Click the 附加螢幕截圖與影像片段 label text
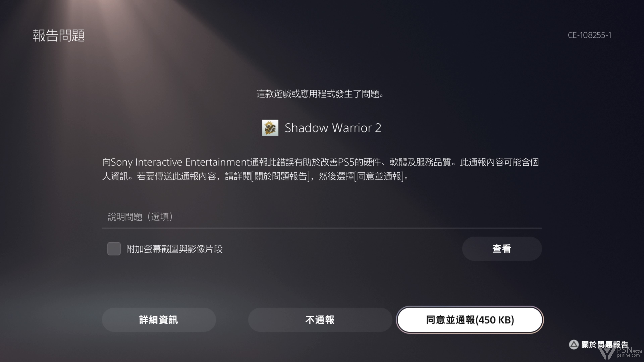This screenshot has width=644, height=362. [x=174, y=249]
